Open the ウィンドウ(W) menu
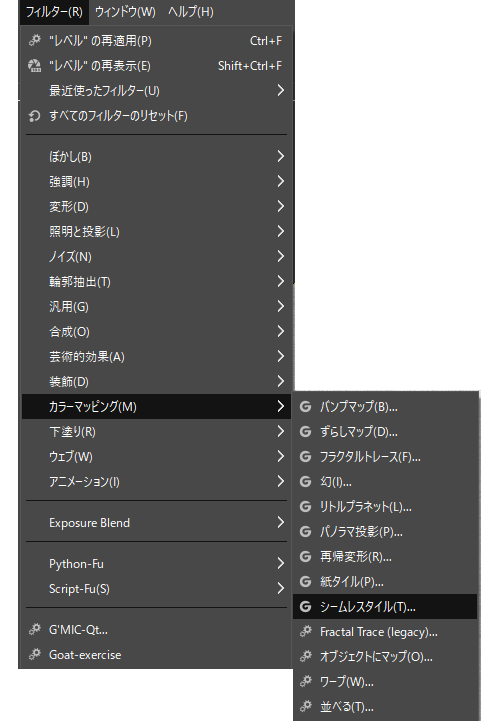 [x=125, y=12]
